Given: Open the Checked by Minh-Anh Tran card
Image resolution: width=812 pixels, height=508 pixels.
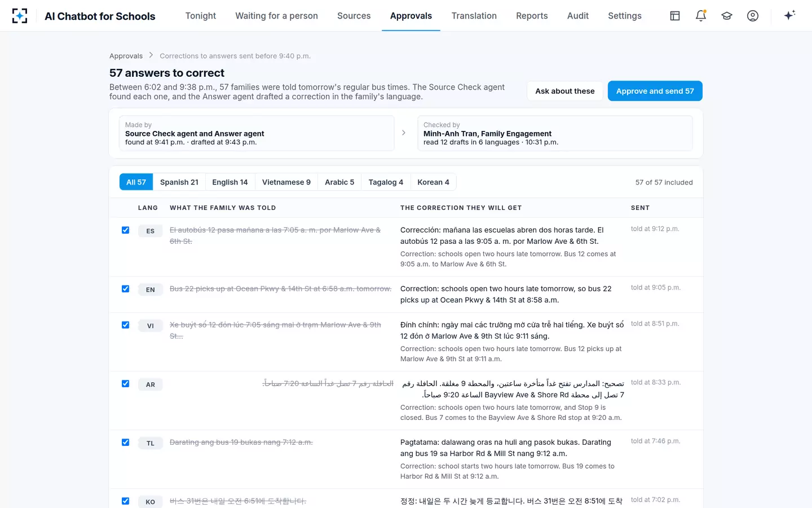Looking at the screenshot, I should pyautogui.click(x=555, y=133).
